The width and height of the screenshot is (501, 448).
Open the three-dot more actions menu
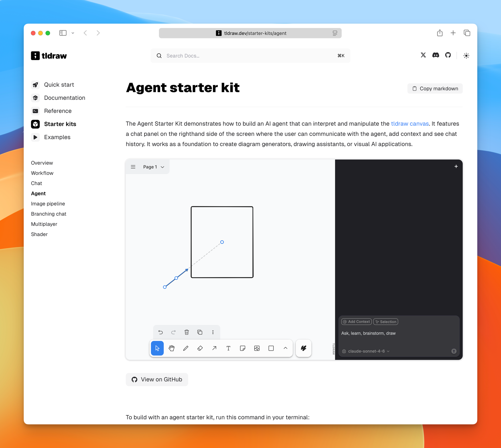point(213,332)
